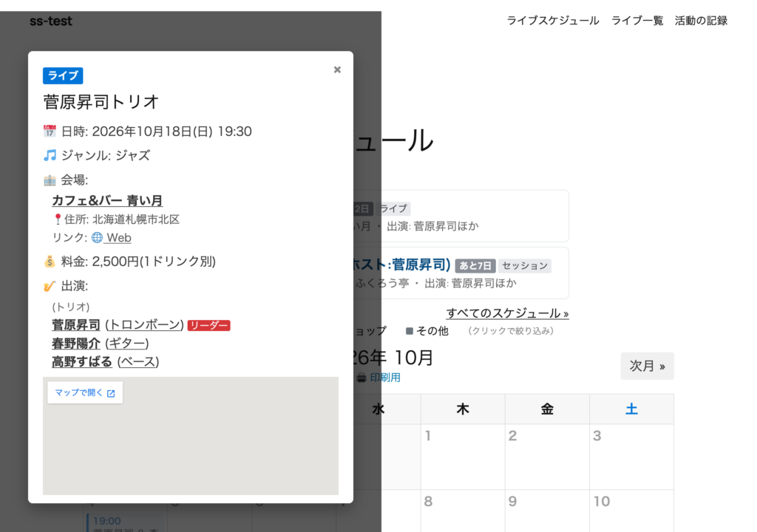The width and height of the screenshot is (757, 532).
Task: Click the 住所 北海道札幌市北区 text
Action: pyautogui.click(x=122, y=219)
